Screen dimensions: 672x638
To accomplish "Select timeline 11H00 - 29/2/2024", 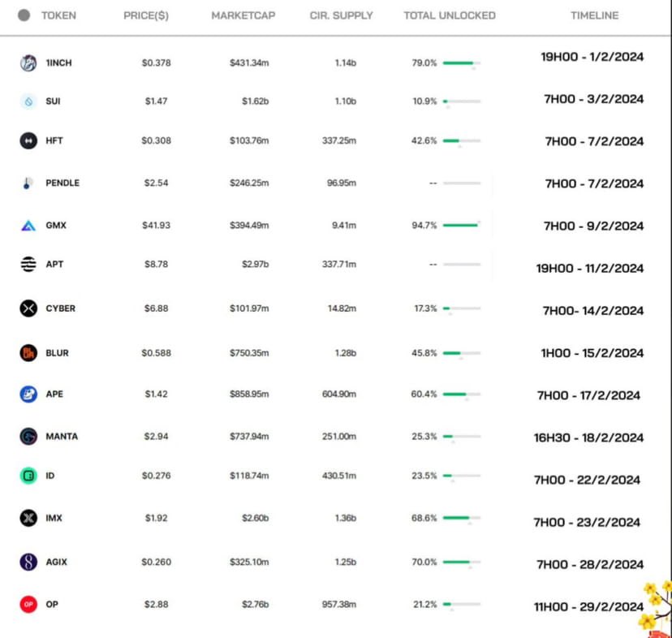I will point(588,606).
